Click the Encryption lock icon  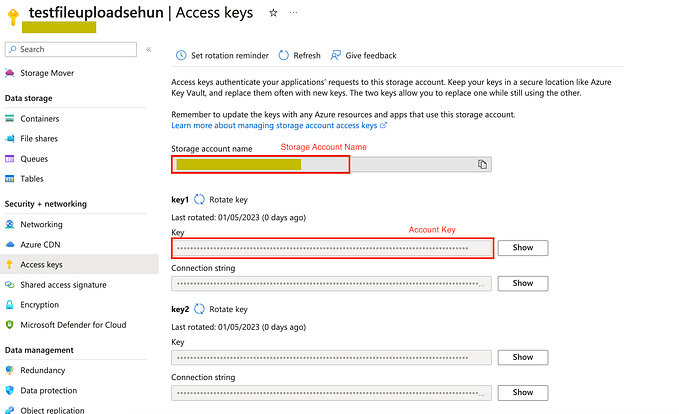(x=10, y=305)
